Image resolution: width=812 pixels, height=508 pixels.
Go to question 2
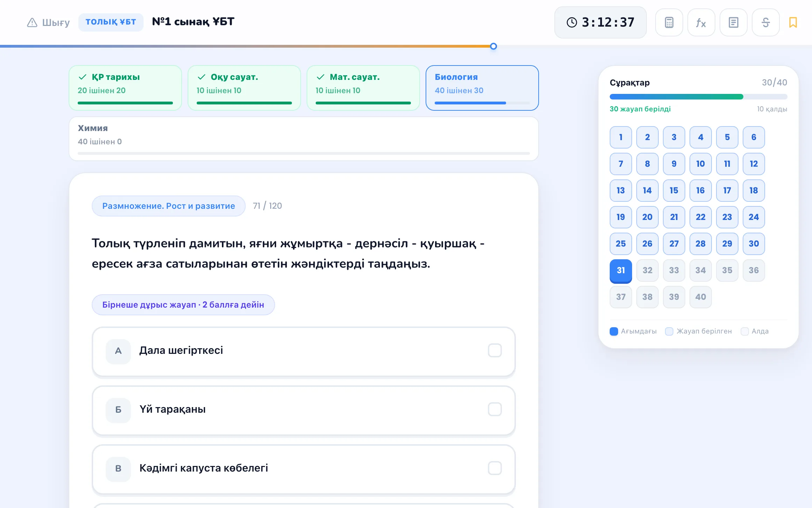[x=647, y=137]
